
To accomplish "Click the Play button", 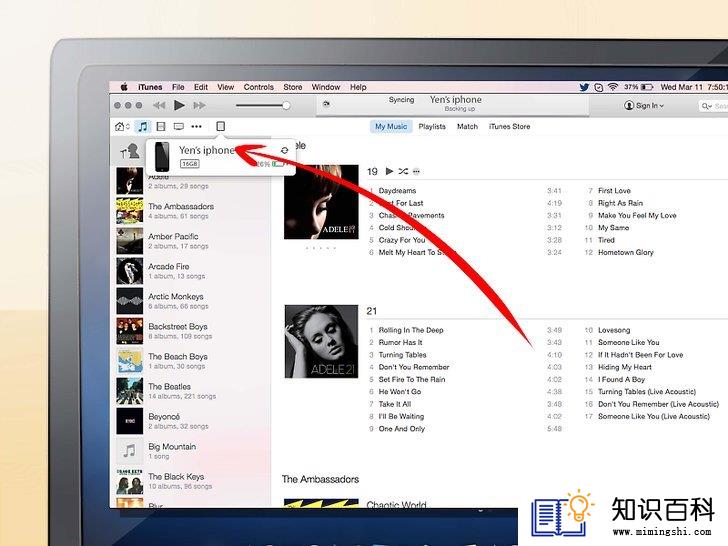I will point(179,105).
